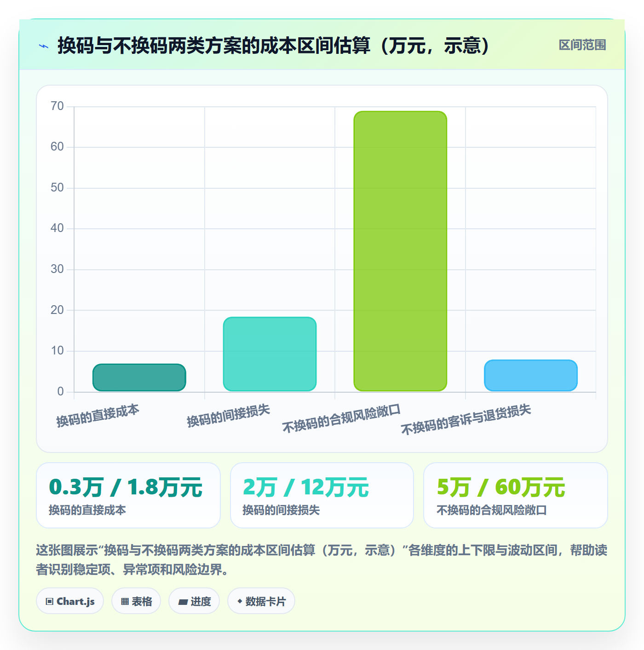Click the blue 不换码的客诉与退货损失 bar

[x=531, y=376]
